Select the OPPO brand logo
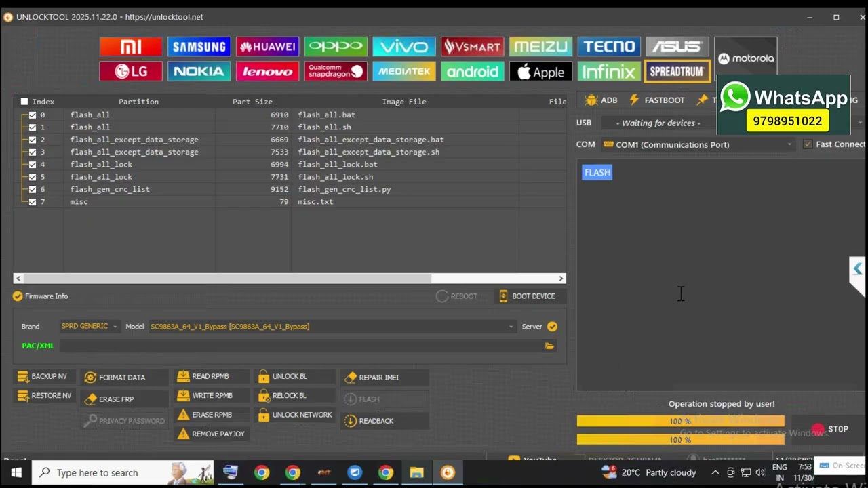The width and height of the screenshot is (868, 488). 336,46
